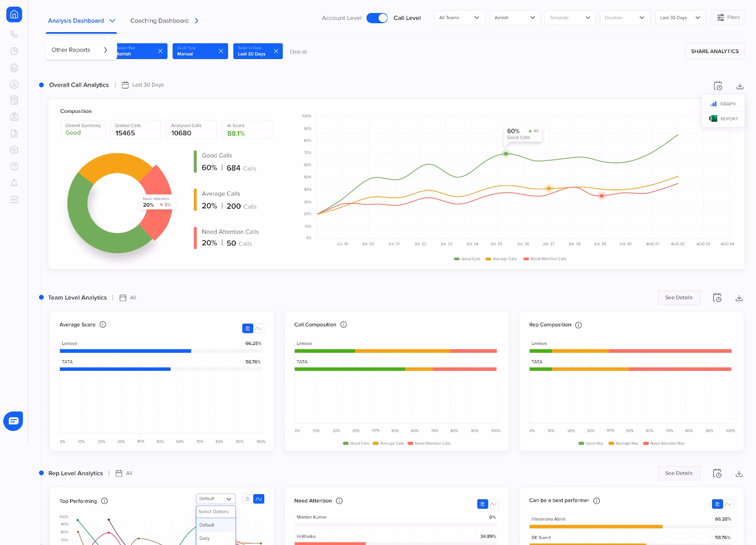
Task: Click the Clear all filters link
Action: [x=298, y=51]
